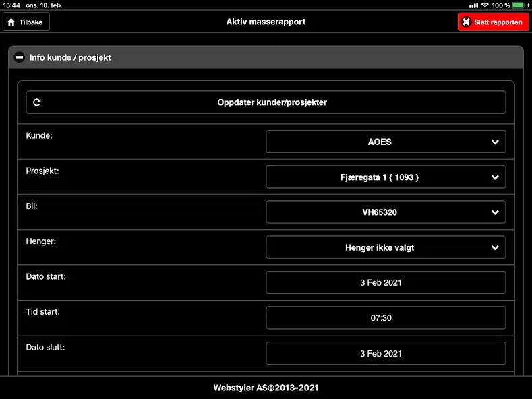Screen dimensions: 532x399
Task: Click the Dato slutt: label
Action: pyautogui.click(x=45, y=347)
